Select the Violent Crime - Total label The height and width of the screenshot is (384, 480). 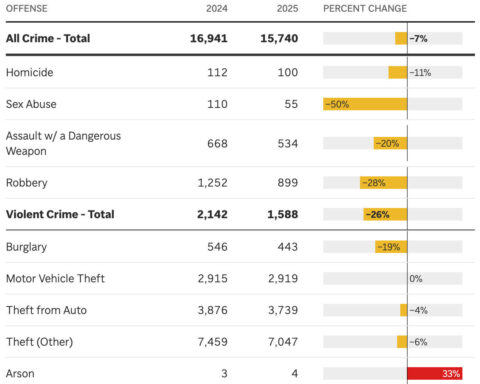60,214
